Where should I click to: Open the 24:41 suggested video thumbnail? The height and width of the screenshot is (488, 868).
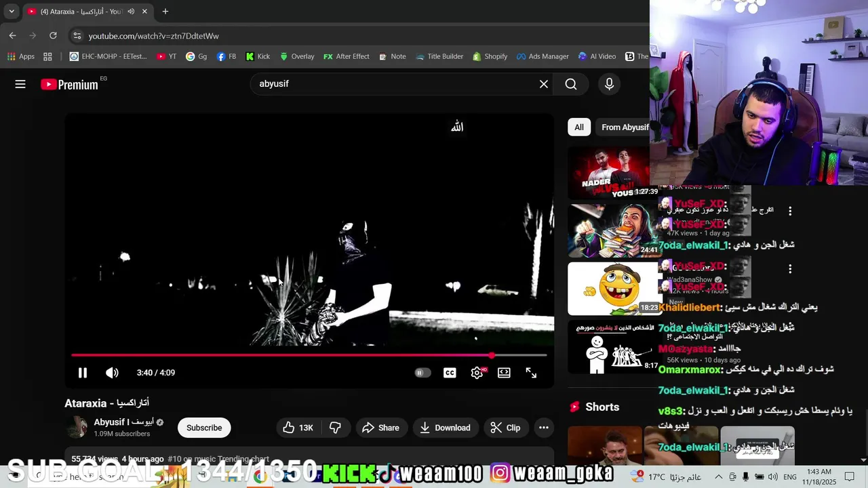click(614, 230)
